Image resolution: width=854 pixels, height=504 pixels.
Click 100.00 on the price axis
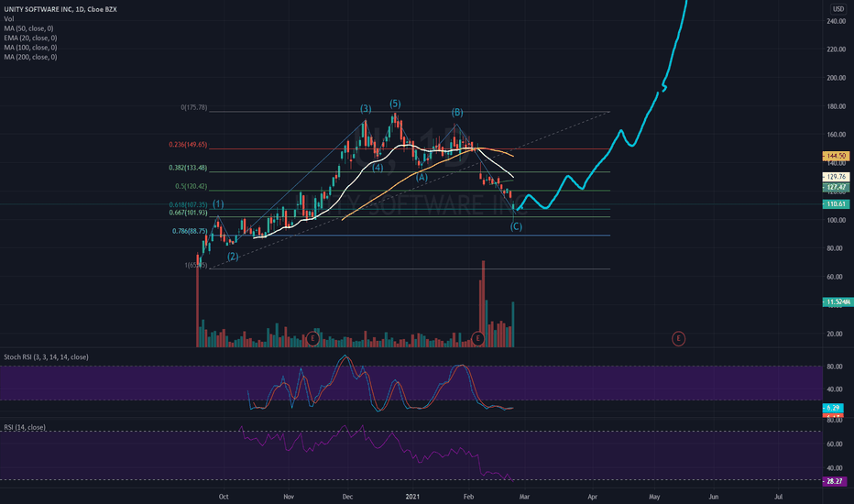click(x=836, y=220)
